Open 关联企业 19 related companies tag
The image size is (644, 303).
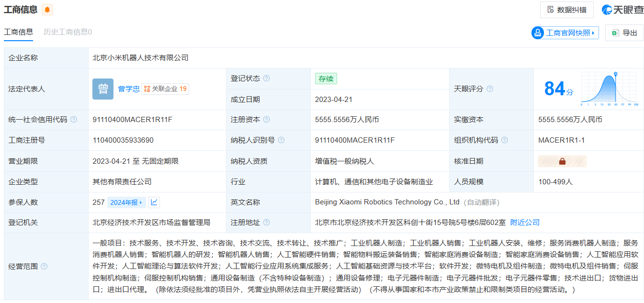click(x=165, y=89)
